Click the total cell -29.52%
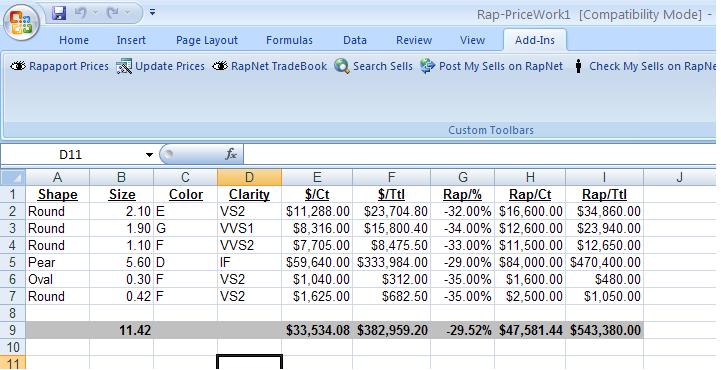This screenshot has height=370, width=721. (x=463, y=330)
